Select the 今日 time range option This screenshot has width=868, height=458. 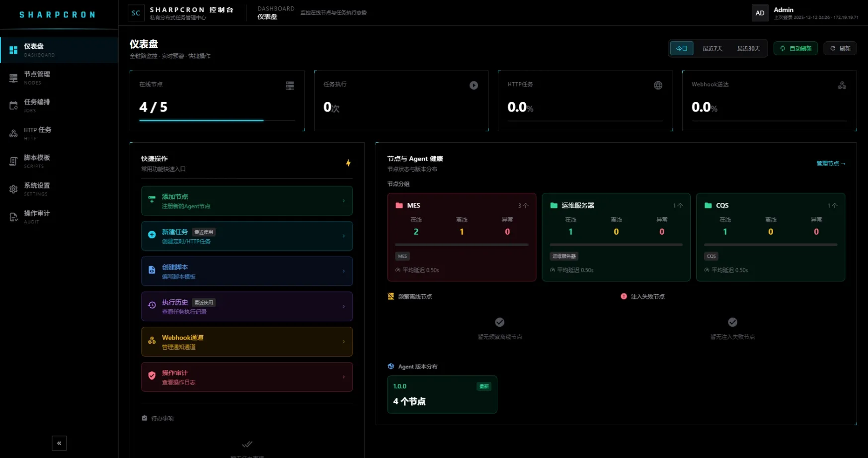pyautogui.click(x=682, y=48)
